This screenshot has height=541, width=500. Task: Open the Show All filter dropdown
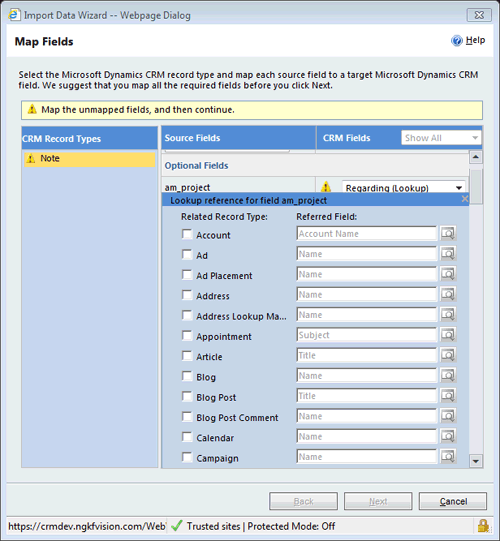(x=441, y=138)
